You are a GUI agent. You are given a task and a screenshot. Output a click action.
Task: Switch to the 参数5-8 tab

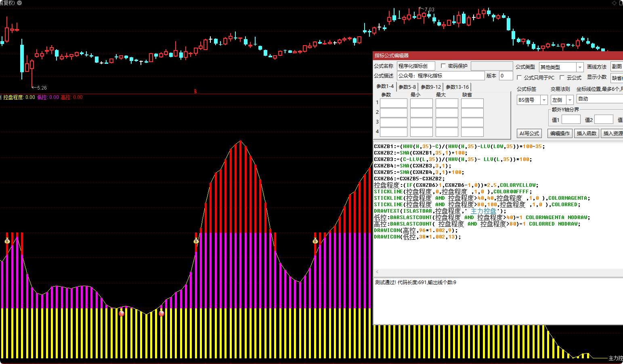(x=407, y=87)
